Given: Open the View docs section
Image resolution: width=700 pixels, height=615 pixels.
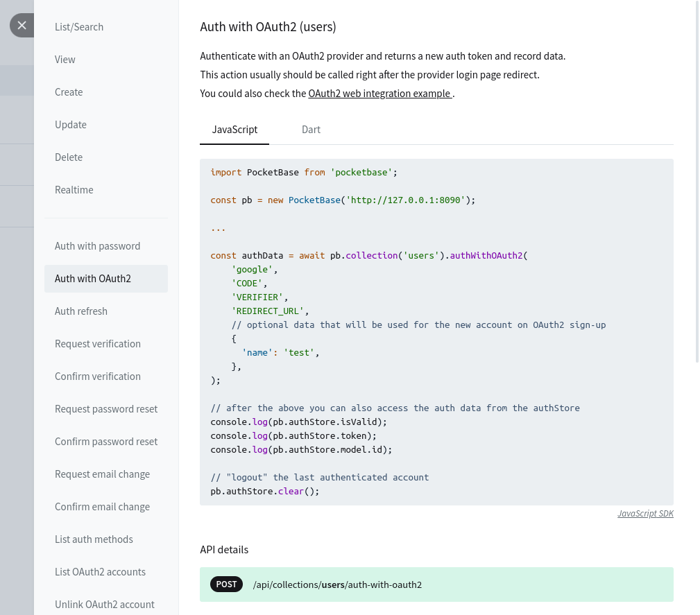Looking at the screenshot, I should coord(65,60).
